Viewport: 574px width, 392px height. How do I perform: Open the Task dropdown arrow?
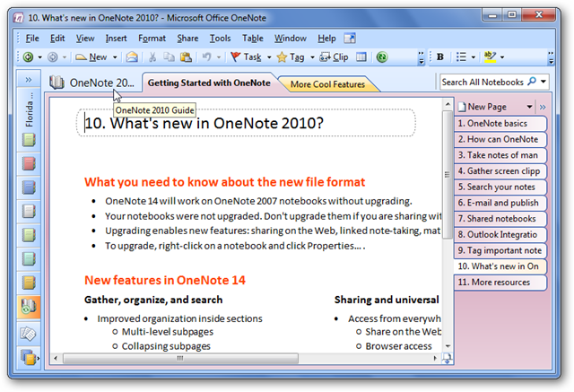pos(269,57)
